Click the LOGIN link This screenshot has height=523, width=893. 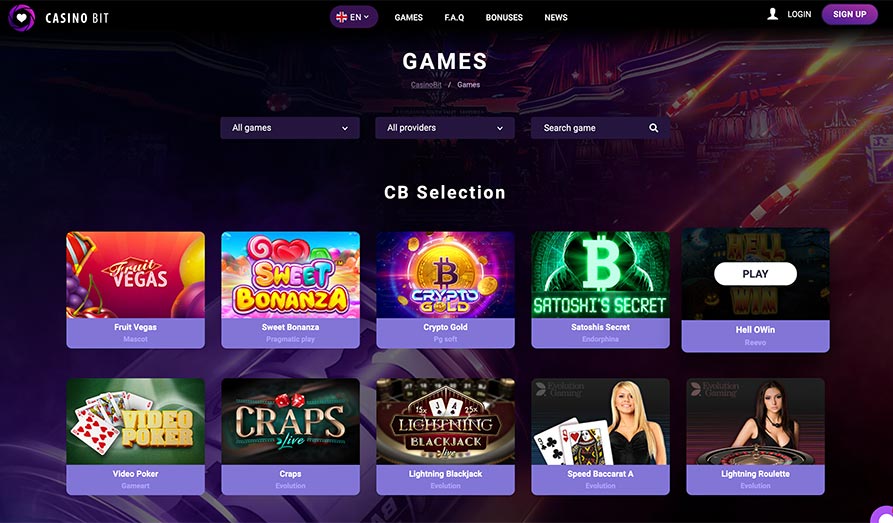(x=799, y=14)
